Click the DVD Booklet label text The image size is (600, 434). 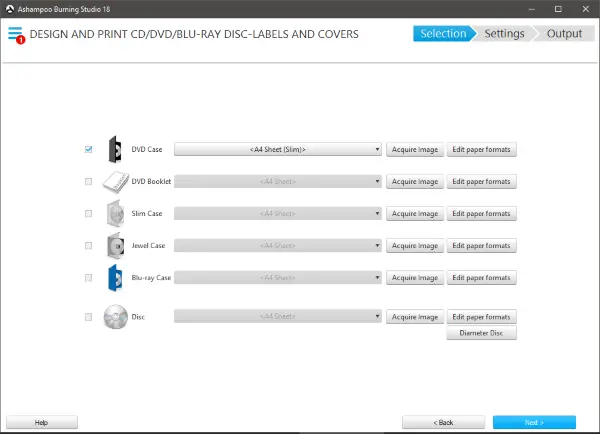click(x=151, y=182)
